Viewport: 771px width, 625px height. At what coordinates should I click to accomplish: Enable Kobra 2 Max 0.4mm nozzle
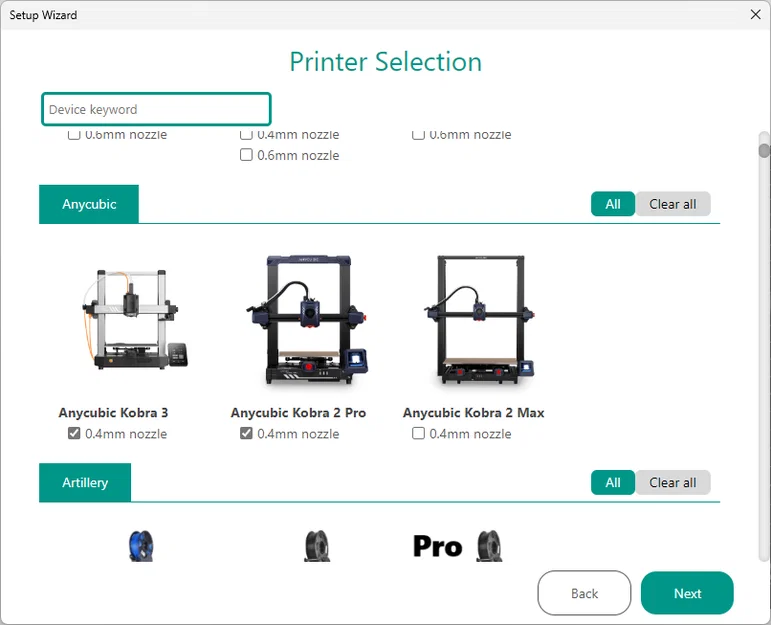418,433
